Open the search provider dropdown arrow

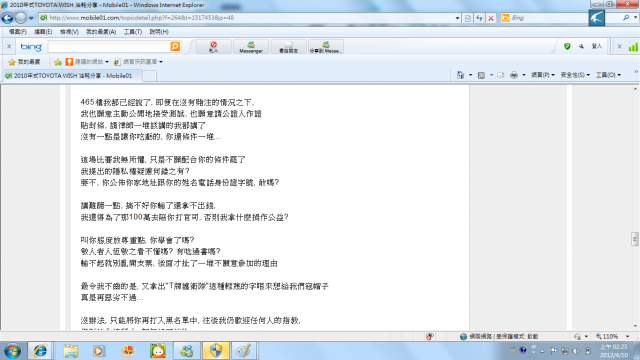pos(635,18)
